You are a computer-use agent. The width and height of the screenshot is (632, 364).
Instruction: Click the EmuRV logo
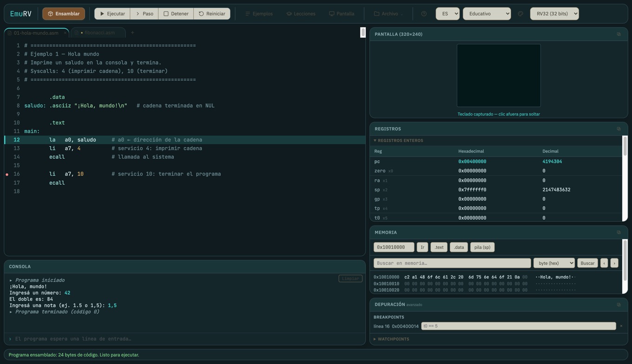(21, 14)
